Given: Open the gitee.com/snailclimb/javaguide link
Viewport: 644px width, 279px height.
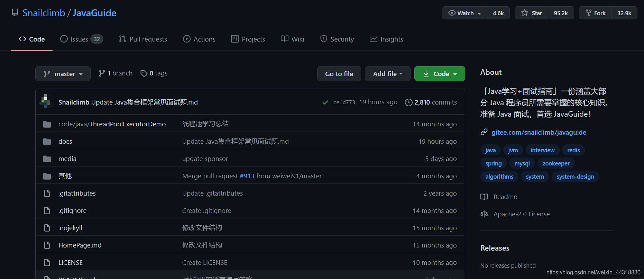Looking at the screenshot, I should [x=539, y=132].
